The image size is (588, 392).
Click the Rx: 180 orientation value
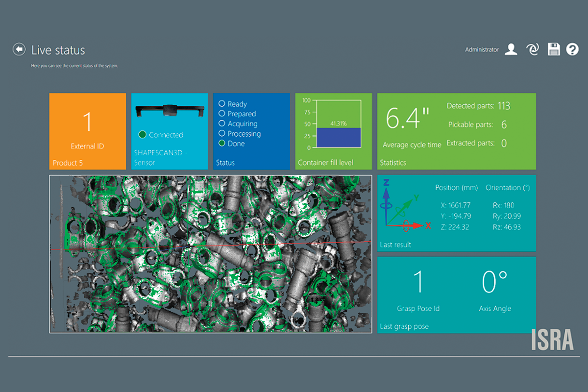tap(503, 205)
